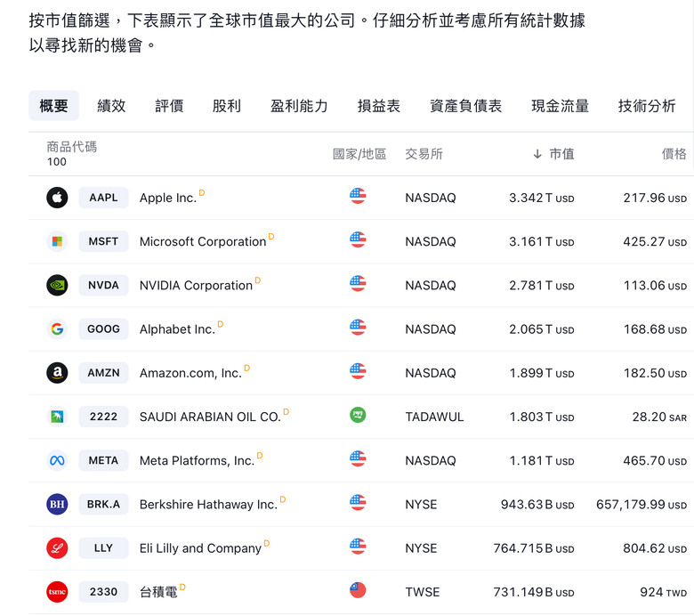Open the SAUDI ARABIAN OIL CO. link
The width and height of the screenshot is (694, 616).
210,417
